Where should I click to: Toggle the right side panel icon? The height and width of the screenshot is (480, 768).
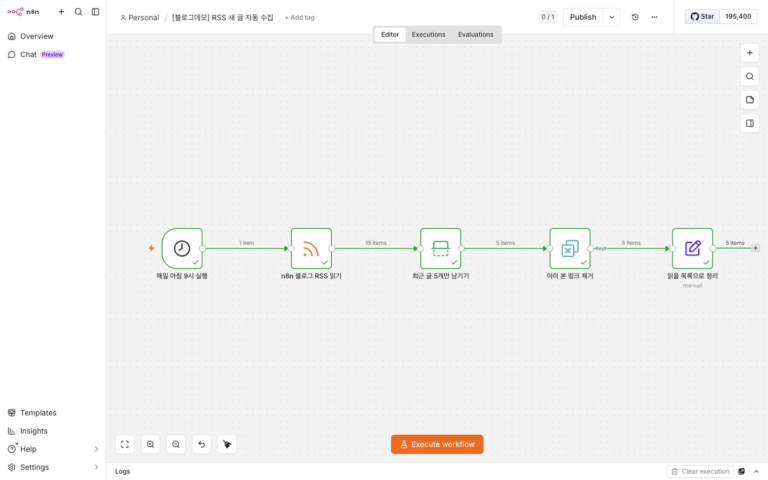(749, 123)
